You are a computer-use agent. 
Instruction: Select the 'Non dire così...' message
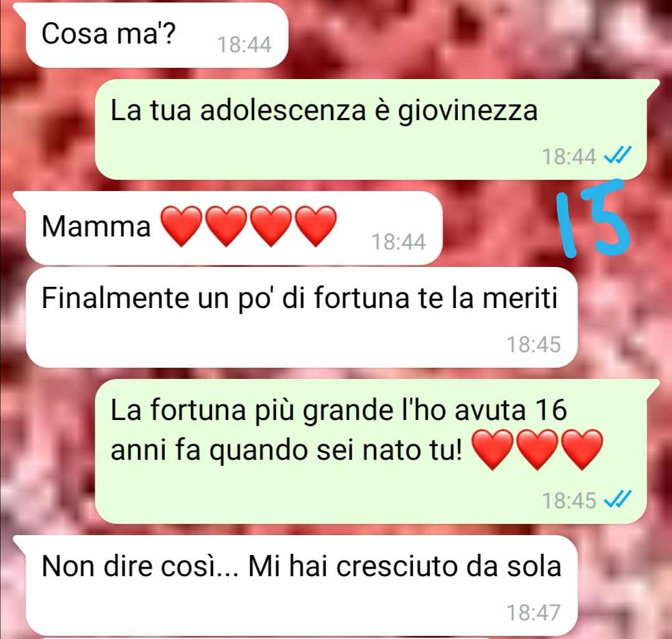tap(302, 585)
